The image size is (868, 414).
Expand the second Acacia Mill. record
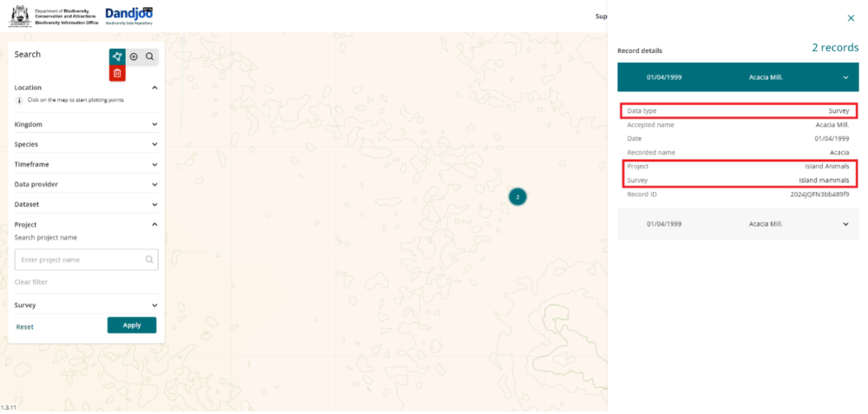(738, 224)
